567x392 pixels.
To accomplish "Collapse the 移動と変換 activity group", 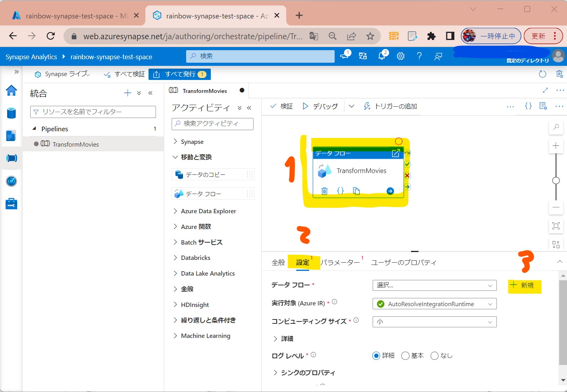I will [x=175, y=157].
